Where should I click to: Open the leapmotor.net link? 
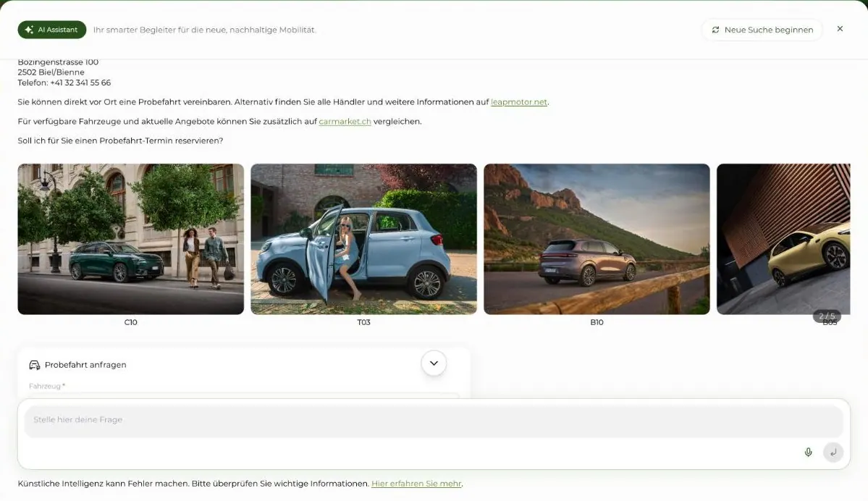point(518,102)
